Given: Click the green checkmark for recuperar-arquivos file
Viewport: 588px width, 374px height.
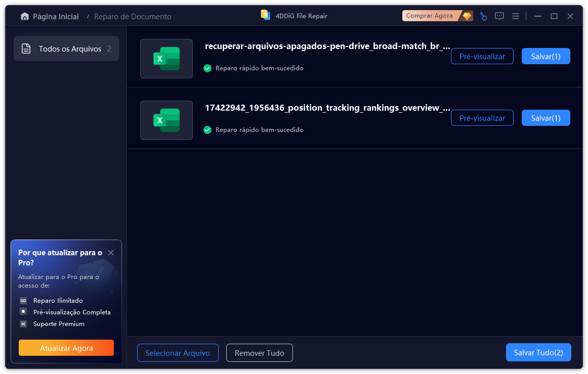Looking at the screenshot, I should coord(207,68).
